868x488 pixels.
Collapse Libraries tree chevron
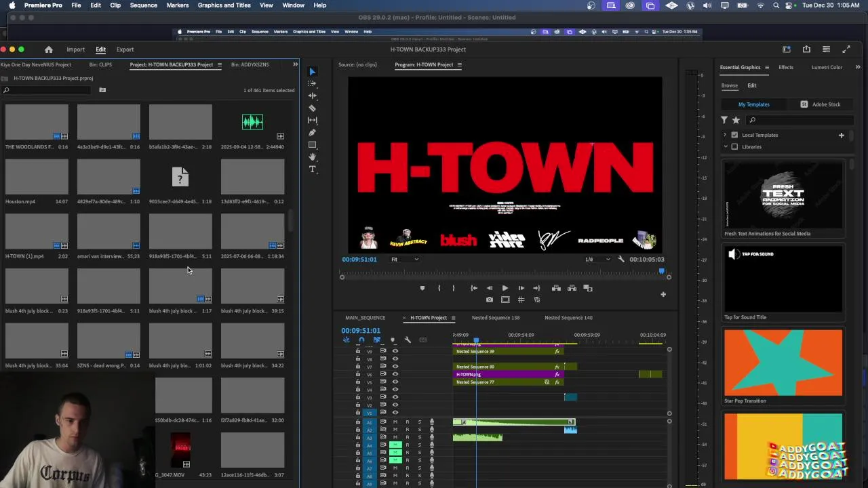click(x=725, y=146)
